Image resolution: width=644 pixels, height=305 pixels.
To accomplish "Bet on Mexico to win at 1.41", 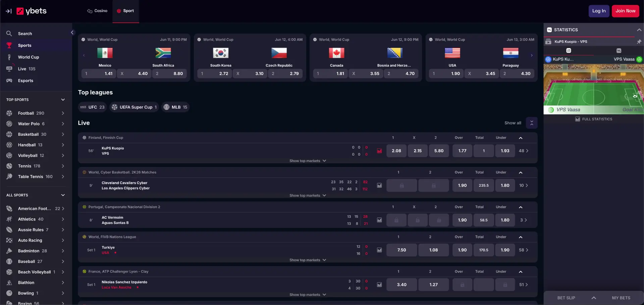I will tap(99, 74).
